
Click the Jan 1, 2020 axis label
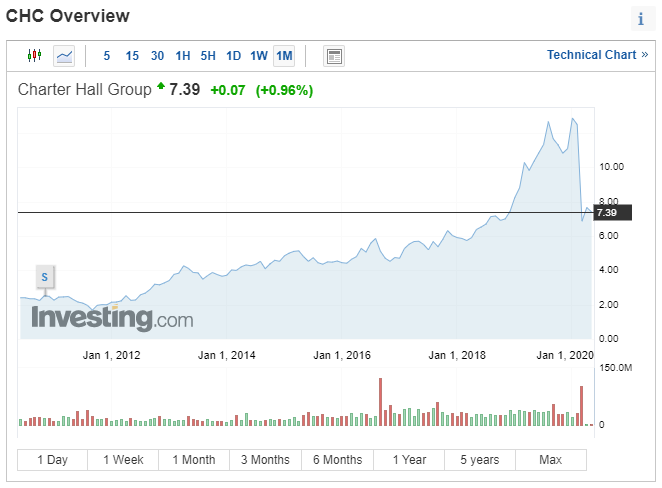[x=564, y=355]
